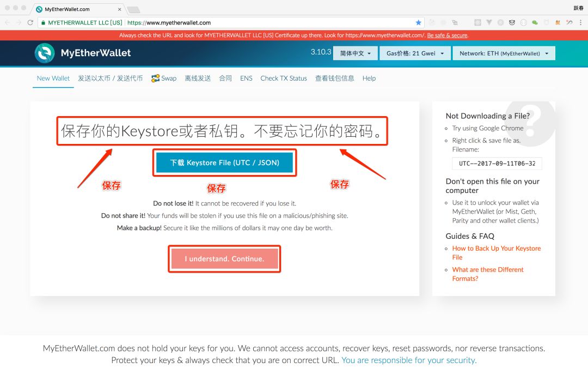Open the MetaMask fox extension icon

point(558,22)
